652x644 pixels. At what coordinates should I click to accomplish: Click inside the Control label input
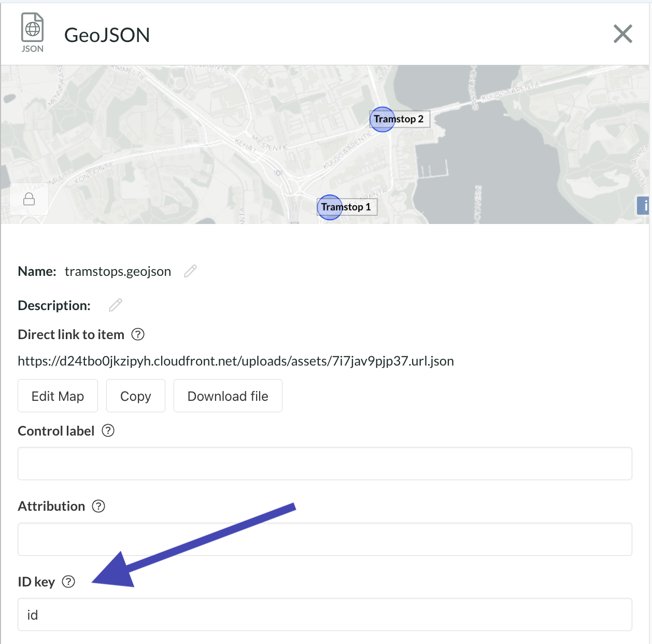pyautogui.click(x=325, y=463)
